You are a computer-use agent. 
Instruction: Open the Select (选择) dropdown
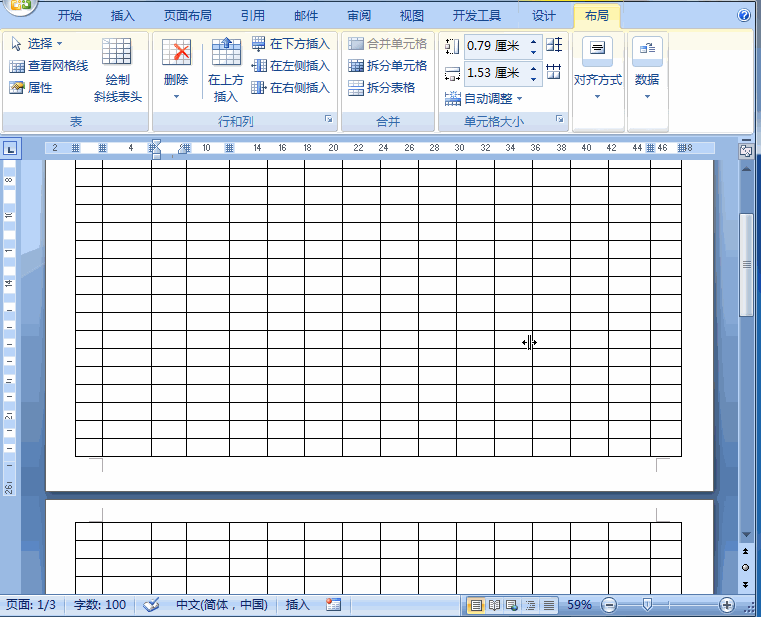36,44
